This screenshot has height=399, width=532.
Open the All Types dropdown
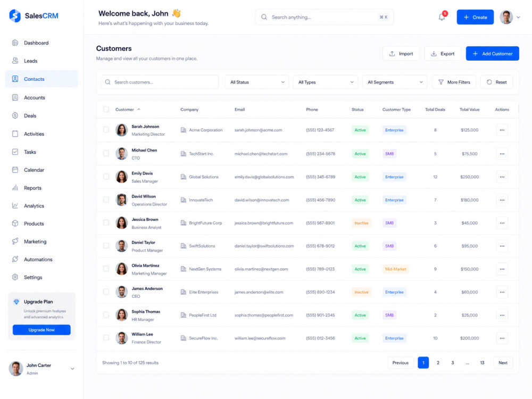326,82
